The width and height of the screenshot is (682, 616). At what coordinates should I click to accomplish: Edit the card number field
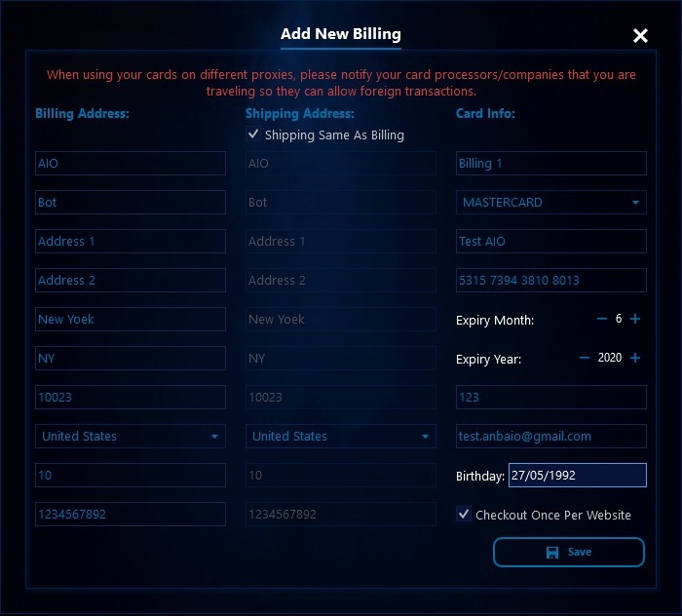(550, 280)
